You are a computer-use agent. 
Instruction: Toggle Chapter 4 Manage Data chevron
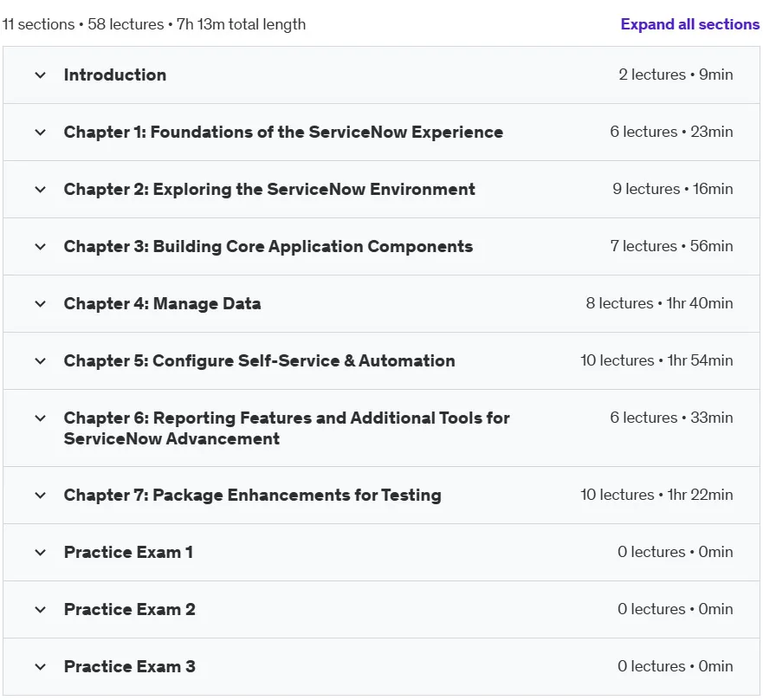pyautogui.click(x=41, y=304)
